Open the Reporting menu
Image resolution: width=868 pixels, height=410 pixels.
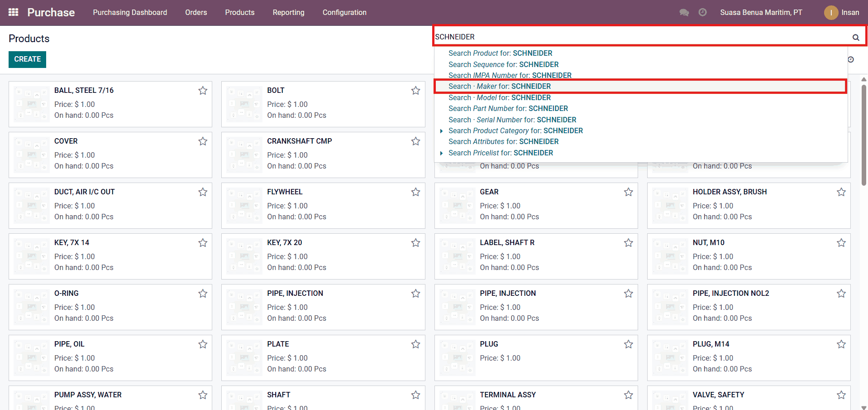[x=288, y=12]
